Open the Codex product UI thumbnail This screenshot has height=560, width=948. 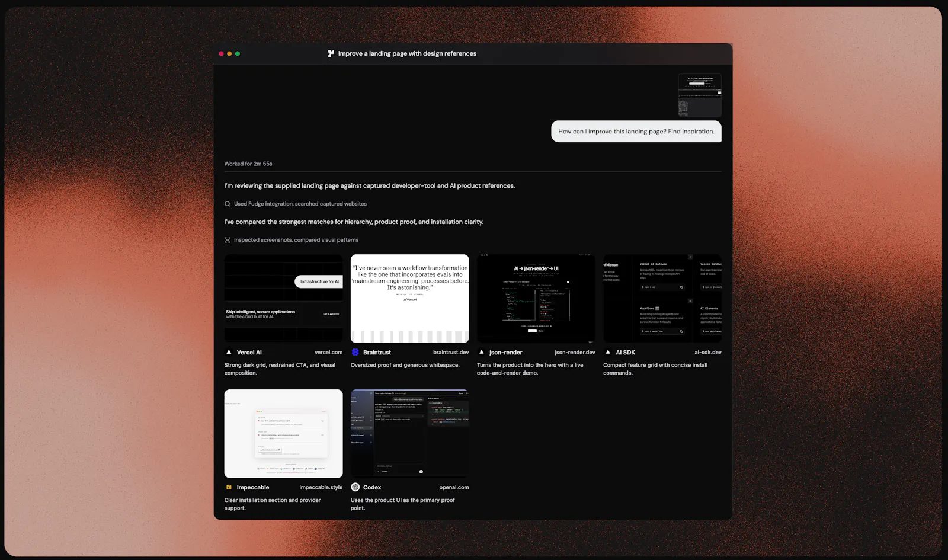point(409,434)
